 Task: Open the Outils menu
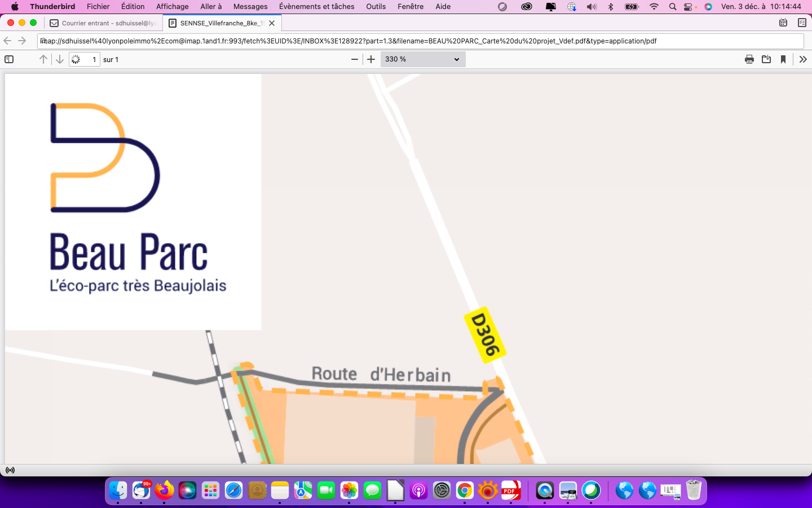(376, 7)
